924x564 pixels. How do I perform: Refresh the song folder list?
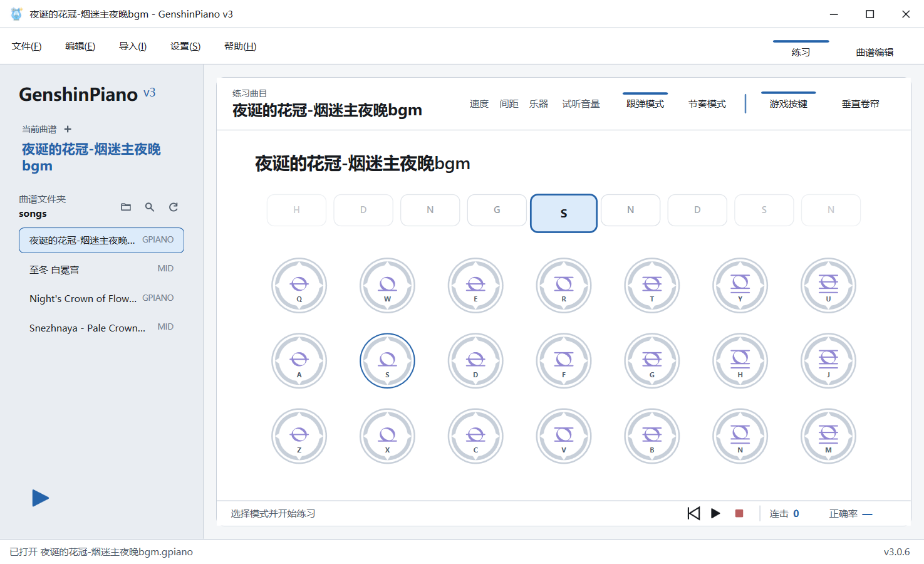pyautogui.click(x=174, y=207)
